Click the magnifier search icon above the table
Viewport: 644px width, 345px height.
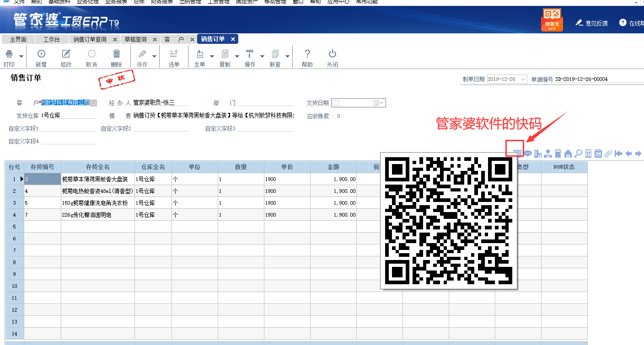(578, 154)
